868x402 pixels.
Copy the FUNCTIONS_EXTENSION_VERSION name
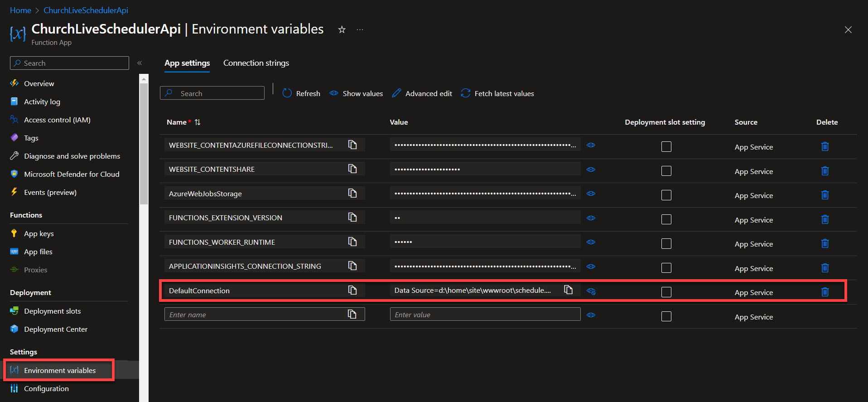(x=352, y=217)
